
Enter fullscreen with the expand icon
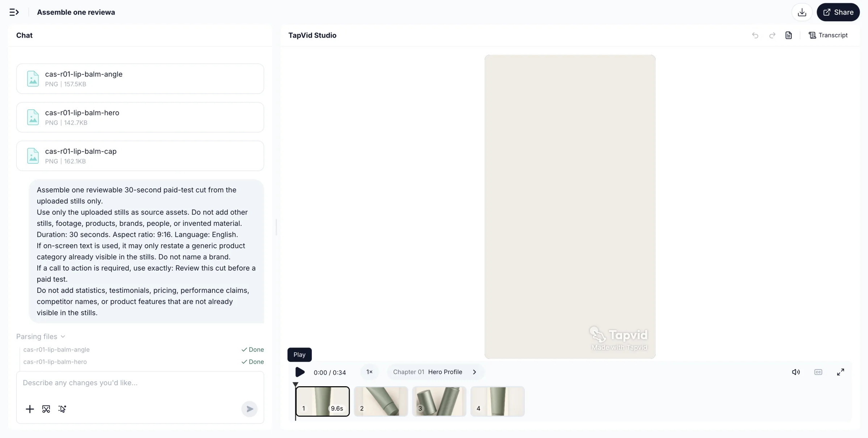(841, 372)
